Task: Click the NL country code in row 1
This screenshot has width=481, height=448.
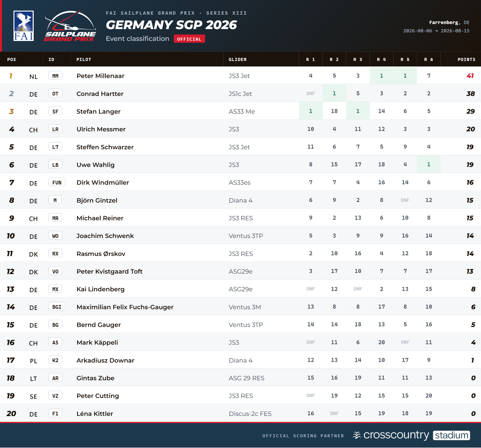Action: point(33,77)
